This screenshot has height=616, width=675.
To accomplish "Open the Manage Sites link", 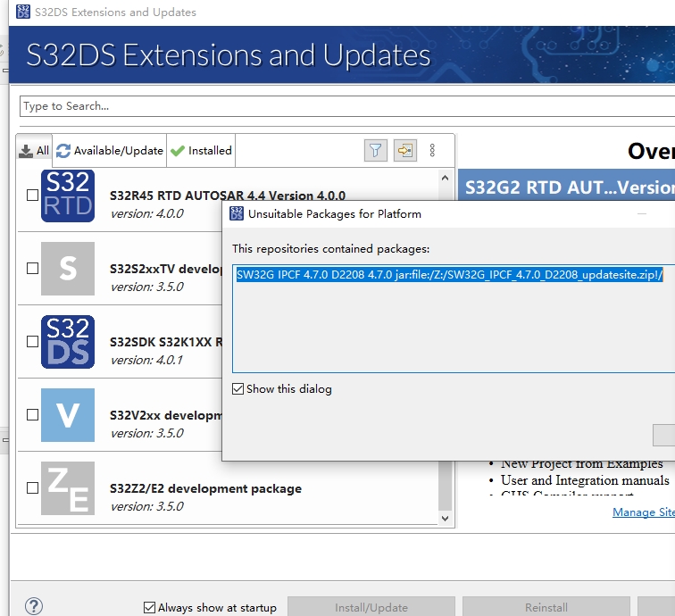I will pyautogui.click(x=643, y=512).
